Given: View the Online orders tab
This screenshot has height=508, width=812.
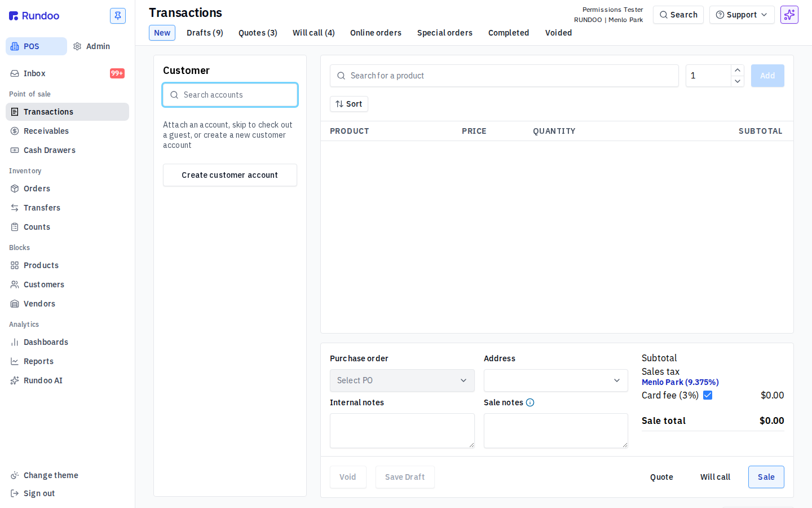Looking at the screenshot, I should click(376, 33).
